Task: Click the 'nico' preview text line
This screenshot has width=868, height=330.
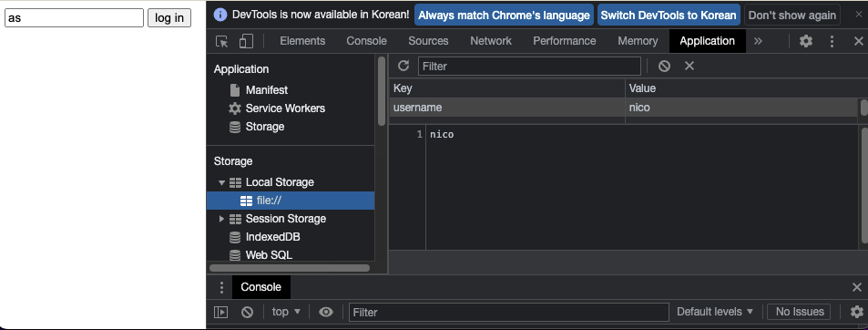Action: click(x=442, y=134)
